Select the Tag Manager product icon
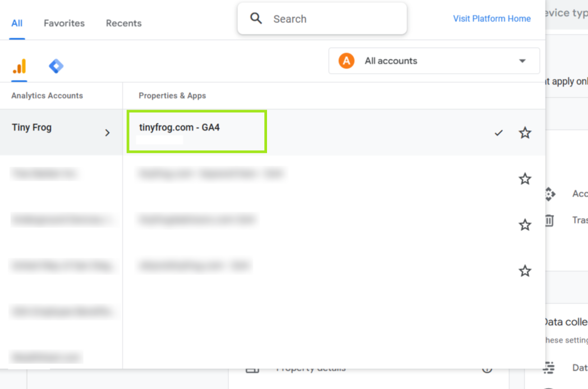588x389 pixels. click(x=56, y=67)
